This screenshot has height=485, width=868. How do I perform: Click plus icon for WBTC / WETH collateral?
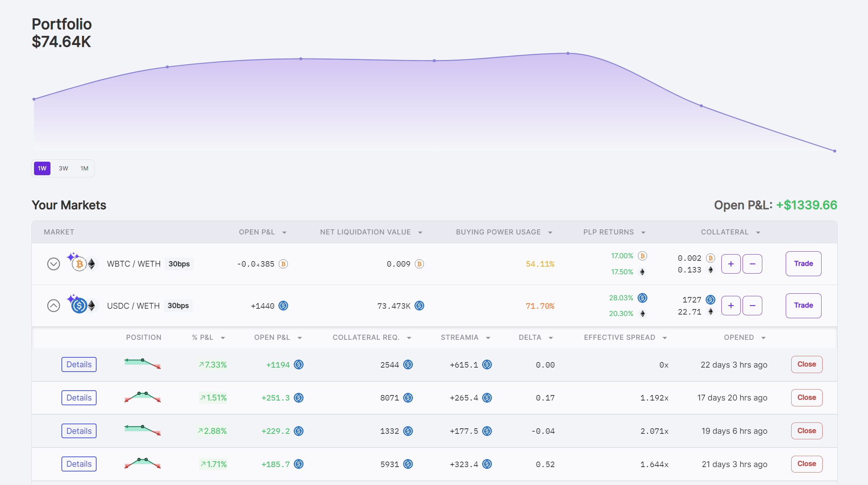coord(730,264)
